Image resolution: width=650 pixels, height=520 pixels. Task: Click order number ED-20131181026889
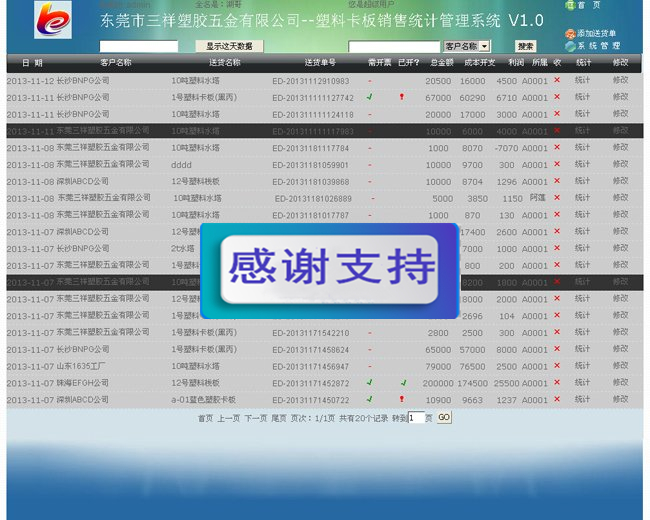313,199
